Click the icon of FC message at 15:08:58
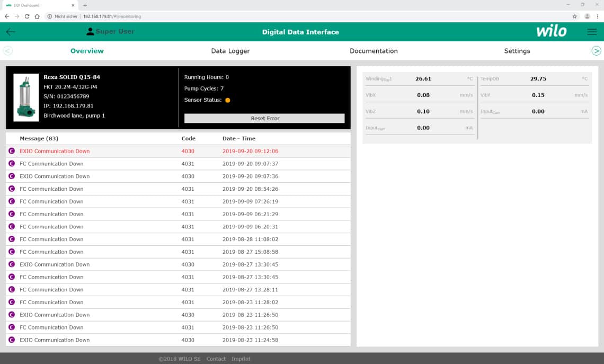 12,252
